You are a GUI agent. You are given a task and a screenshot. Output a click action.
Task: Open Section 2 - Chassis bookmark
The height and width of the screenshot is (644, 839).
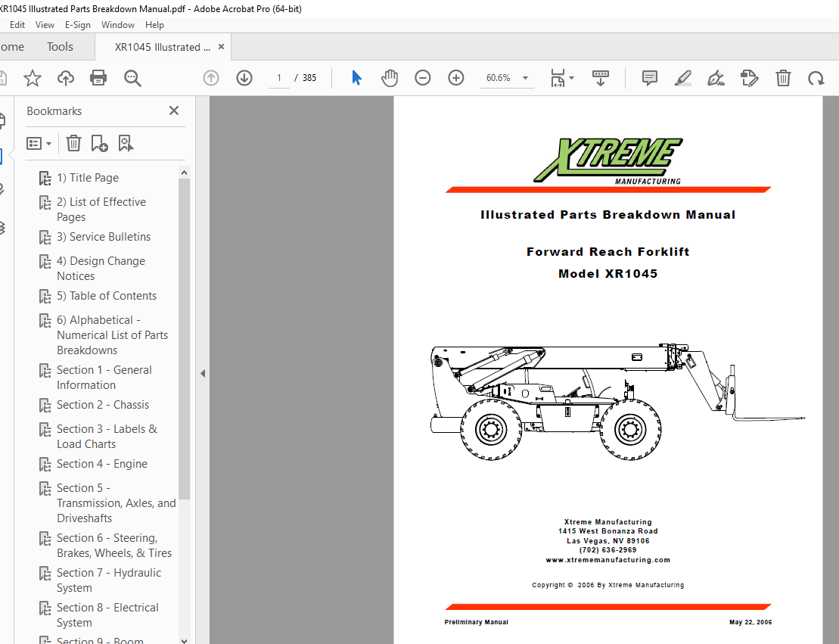pos(103,405)
